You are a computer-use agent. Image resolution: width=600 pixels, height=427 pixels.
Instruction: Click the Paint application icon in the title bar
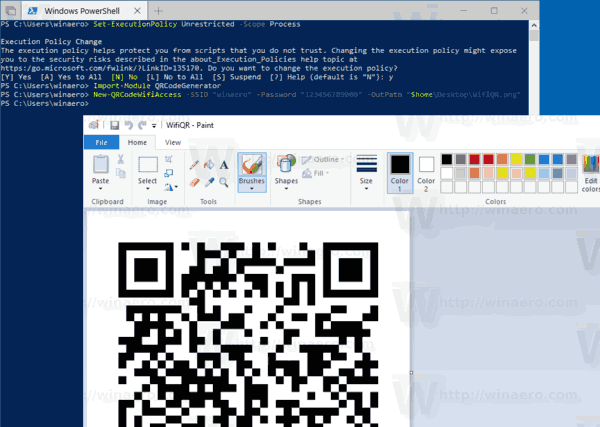[x=94, y=125]
